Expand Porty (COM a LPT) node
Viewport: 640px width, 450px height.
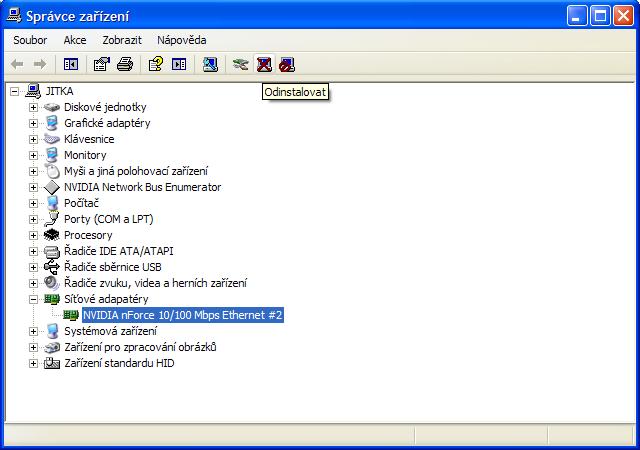[x=33, y=219]
